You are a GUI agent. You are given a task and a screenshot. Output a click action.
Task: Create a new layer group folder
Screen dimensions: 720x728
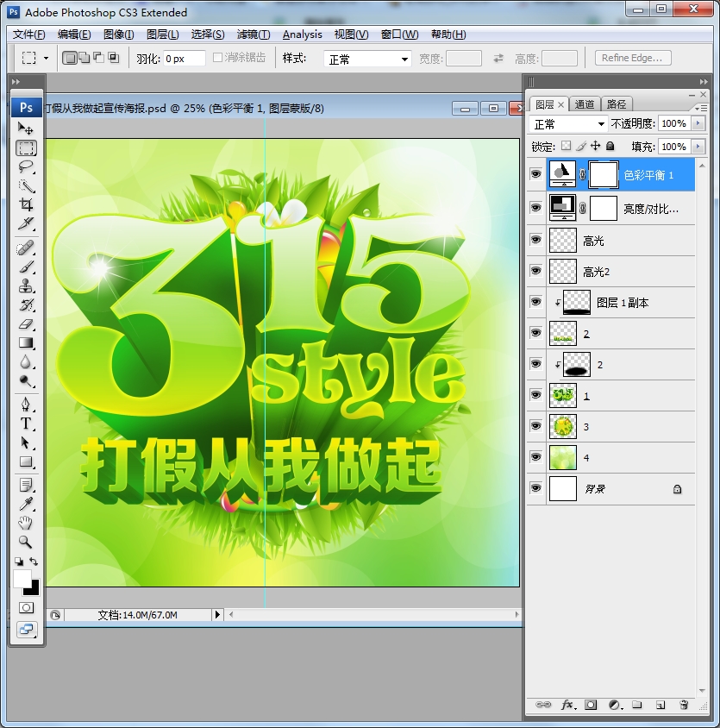[636, 705]
